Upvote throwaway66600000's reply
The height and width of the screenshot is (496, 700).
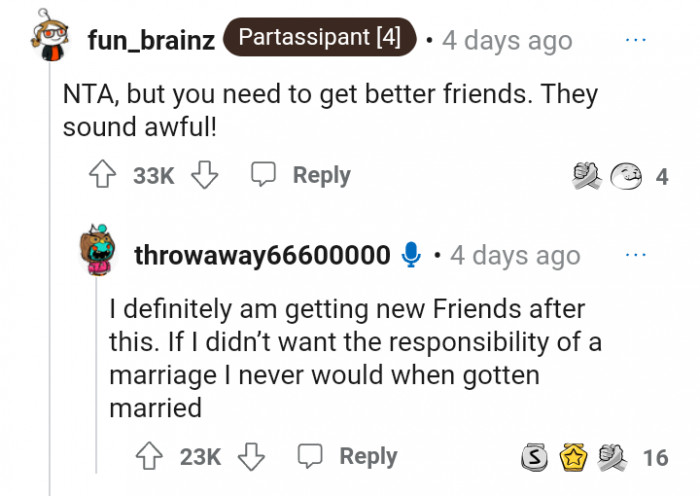(x=151, y=457)
